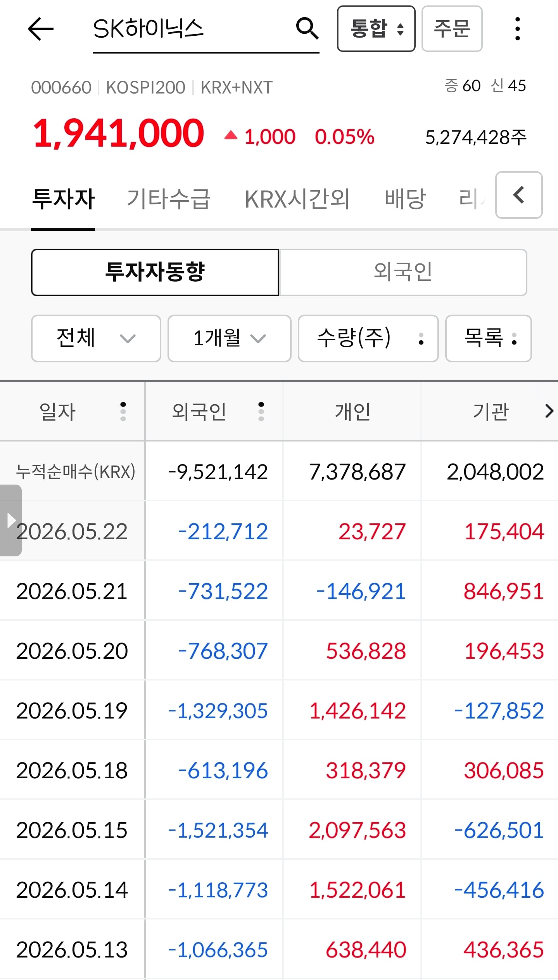Tap the KRX+NXT label

[237, 88]
